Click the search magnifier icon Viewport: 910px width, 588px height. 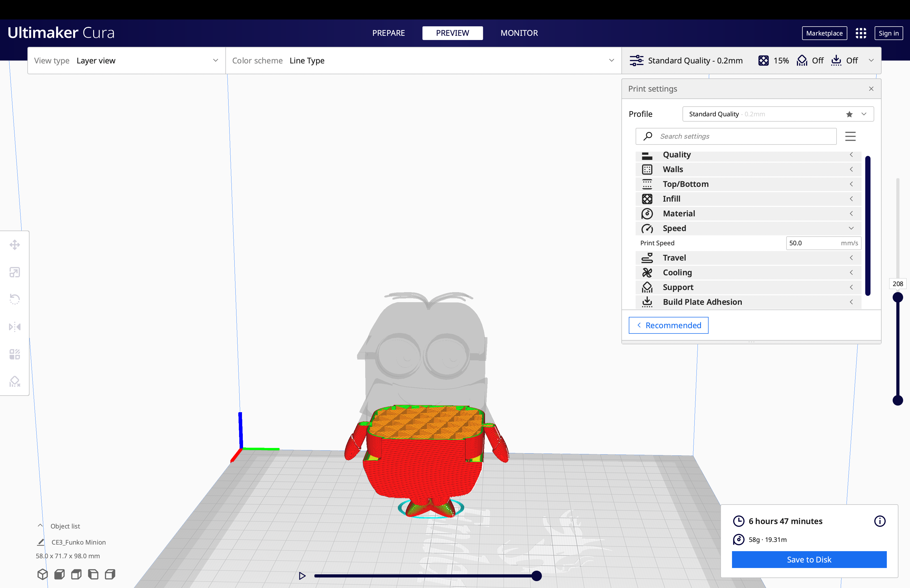coord(648,136)
